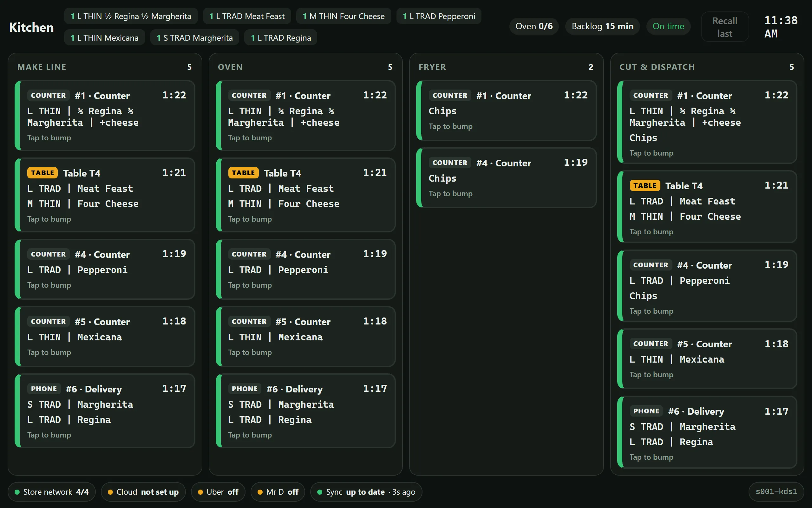Bump Cut & Dispatch Table T4 card
Screen dimensions: 812x508
click(707, 207)
